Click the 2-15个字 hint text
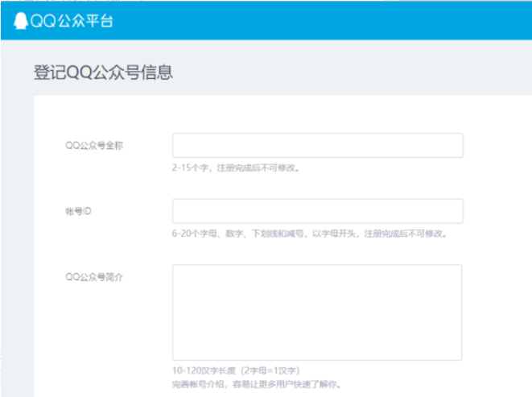The image size is (532, 397). pos(192,168)
